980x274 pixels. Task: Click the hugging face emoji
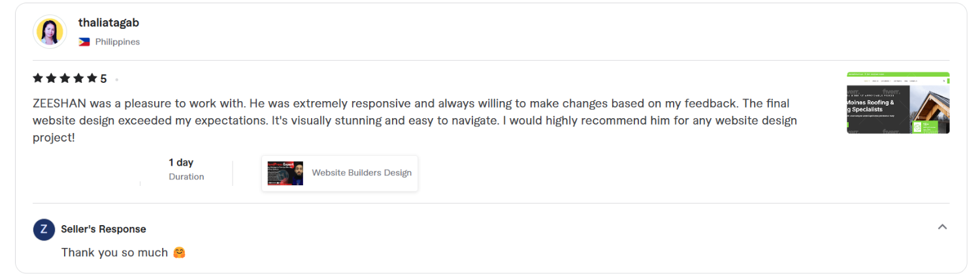click(x=179, y=252)
